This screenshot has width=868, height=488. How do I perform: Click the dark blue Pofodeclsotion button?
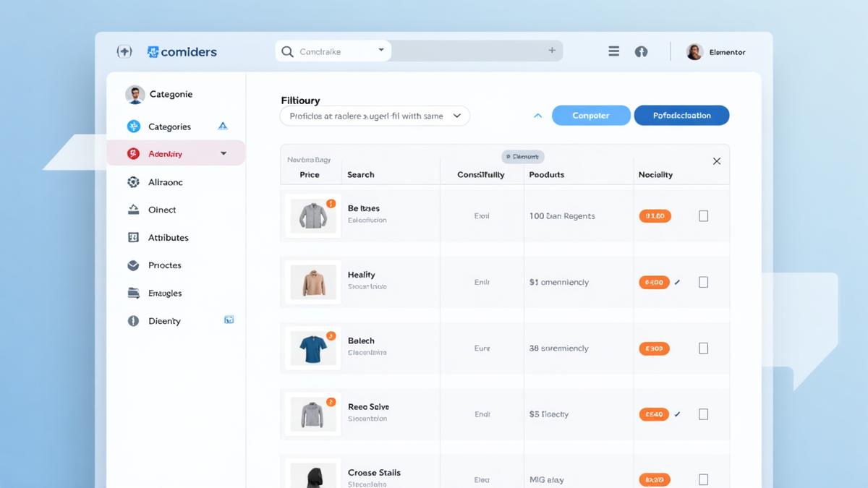(x=681, y=116)
